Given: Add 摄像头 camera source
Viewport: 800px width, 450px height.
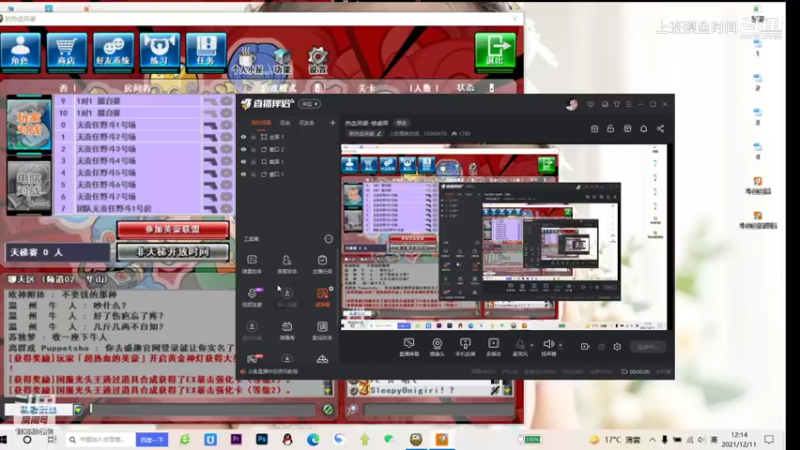Looking at the screenshot, I should [437, 347].
